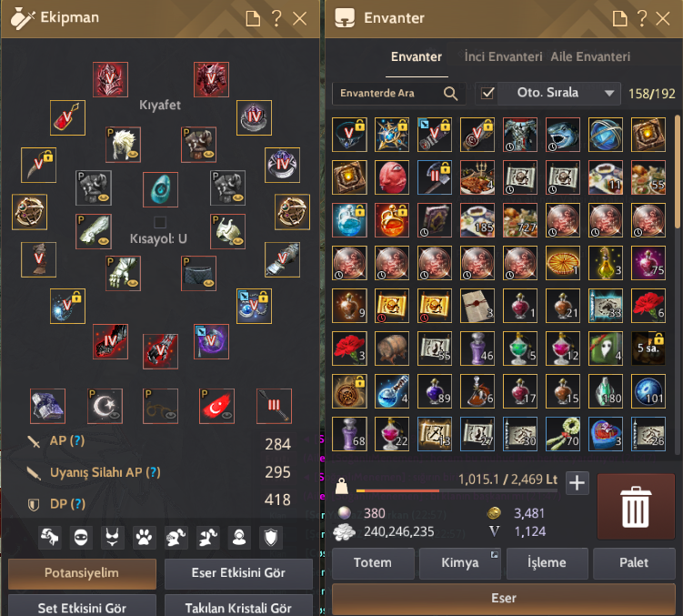Click the plus icon beside weight limit

[578, 483]
